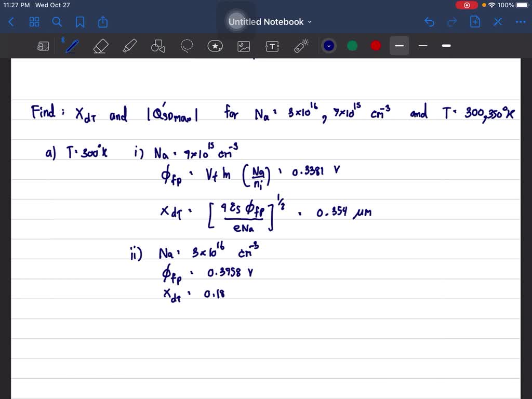Viewport: 532px width, 399px height.
Task: Open search in the notebook
Action: point(57,22)
